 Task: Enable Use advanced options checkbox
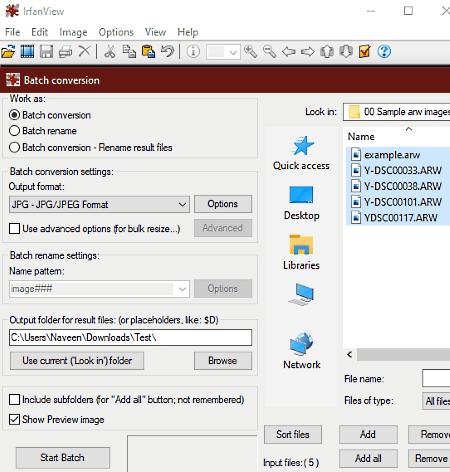point(14,229)
